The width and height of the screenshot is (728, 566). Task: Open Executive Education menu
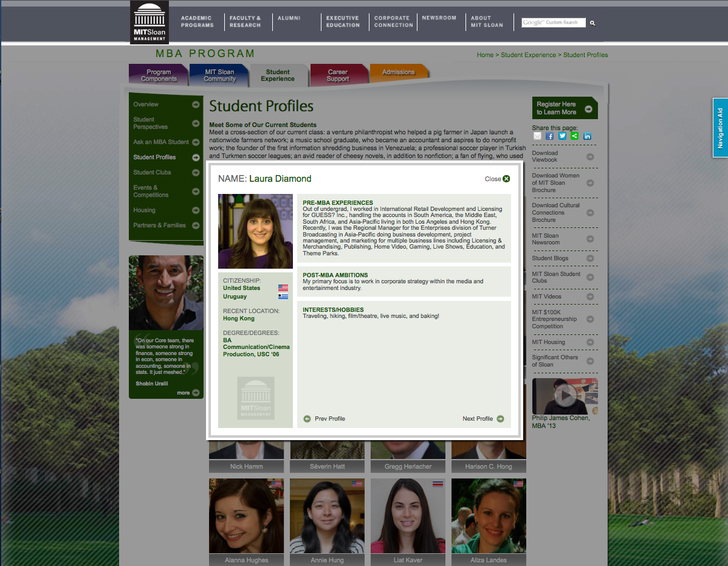click(x=343, y=21)
